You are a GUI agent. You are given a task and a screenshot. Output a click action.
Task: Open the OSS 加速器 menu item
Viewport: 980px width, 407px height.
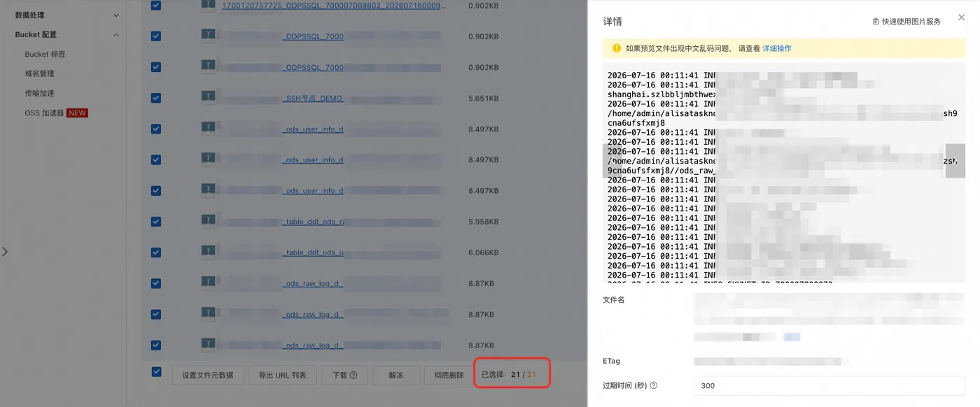pyautogui.click(x=56, y=113)
